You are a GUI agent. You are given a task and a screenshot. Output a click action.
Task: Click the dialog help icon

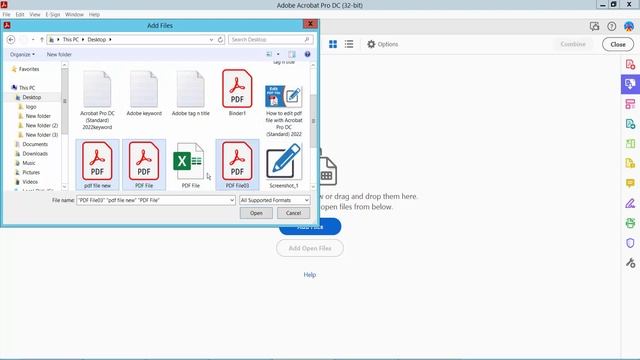(x=307, y=54)
